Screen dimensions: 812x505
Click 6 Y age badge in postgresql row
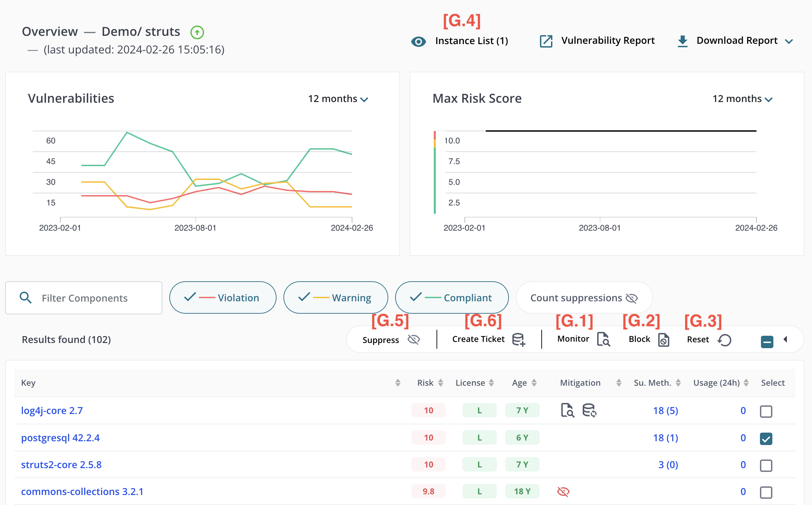click(x=522, y=437)
